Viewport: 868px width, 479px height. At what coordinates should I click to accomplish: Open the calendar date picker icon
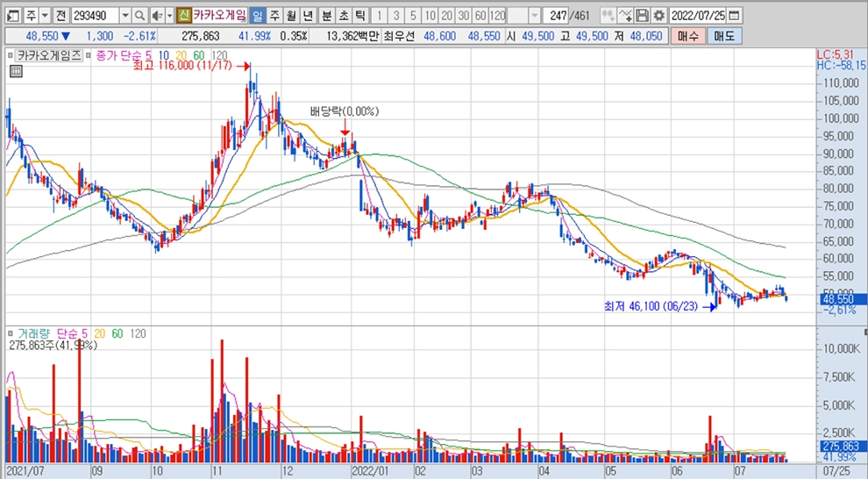[734, 16]
